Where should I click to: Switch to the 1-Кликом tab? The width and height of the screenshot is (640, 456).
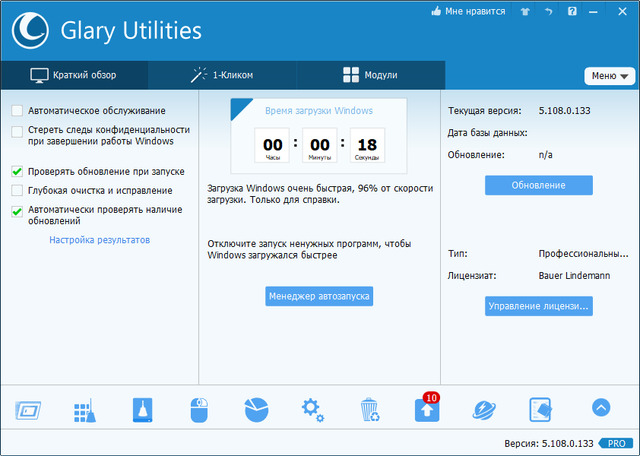(x=222, y=75)
